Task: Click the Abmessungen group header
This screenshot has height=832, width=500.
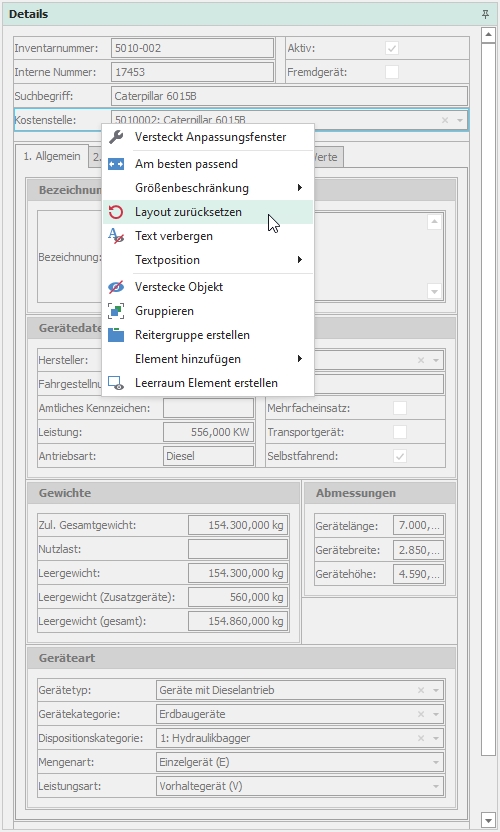Action: pyautogui.click(x=380, y=493)
